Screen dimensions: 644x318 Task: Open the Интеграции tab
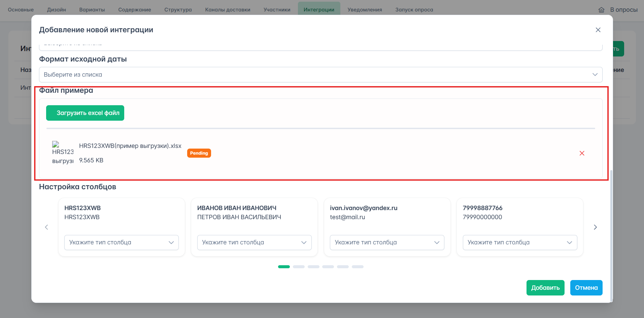point(319,9)
